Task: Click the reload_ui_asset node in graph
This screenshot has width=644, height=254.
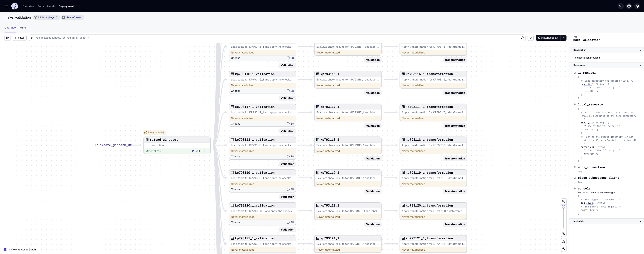Action: point(177,145)
